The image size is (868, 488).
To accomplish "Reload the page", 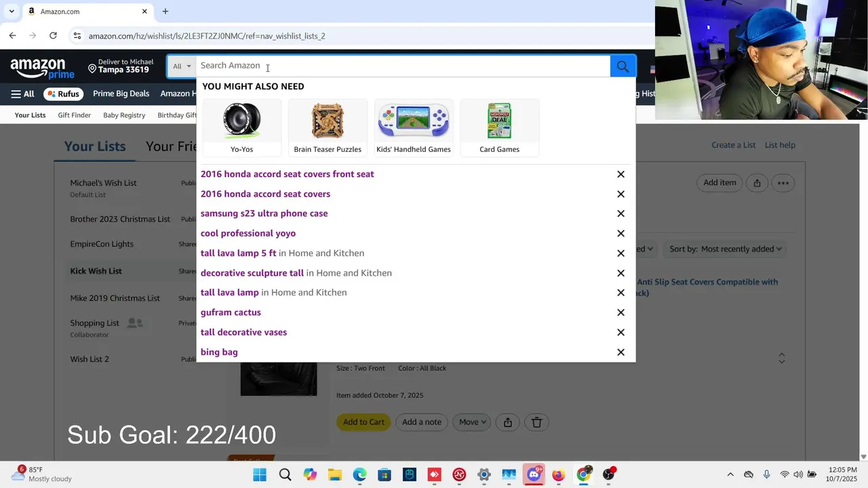I will tap(53, 36).
